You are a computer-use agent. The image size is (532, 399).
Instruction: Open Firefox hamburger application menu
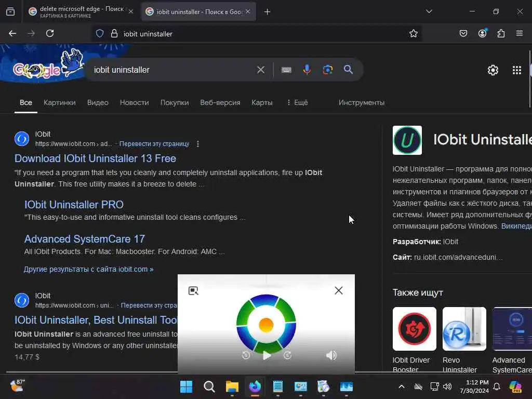click(520, 33)
